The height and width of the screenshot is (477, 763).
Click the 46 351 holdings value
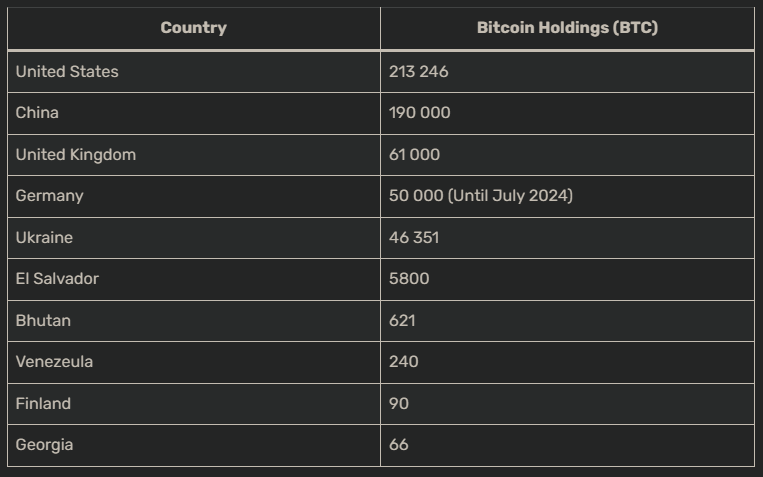click(x=414, y=238)
